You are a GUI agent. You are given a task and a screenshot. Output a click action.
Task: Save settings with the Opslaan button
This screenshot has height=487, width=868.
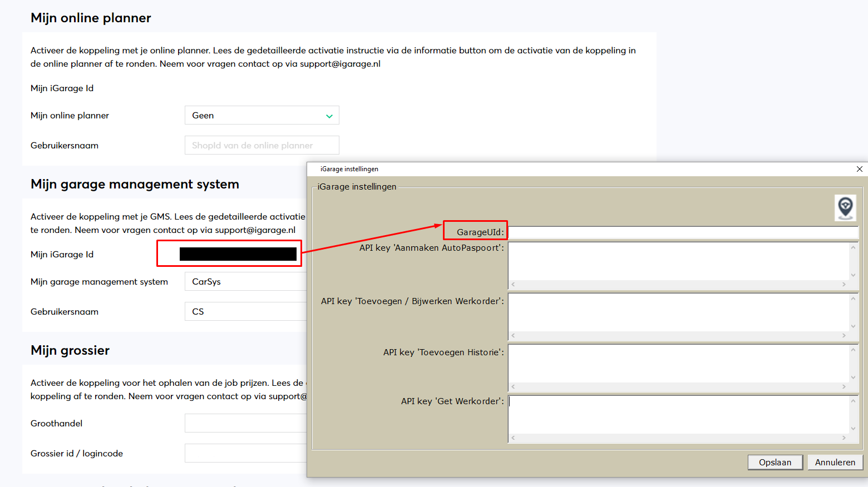[x=775, y=462]
